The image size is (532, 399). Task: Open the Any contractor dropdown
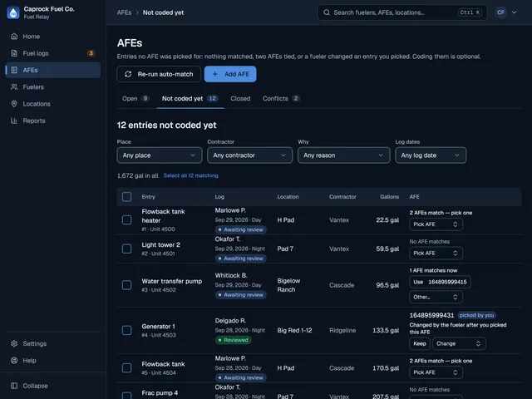(249, 155)
